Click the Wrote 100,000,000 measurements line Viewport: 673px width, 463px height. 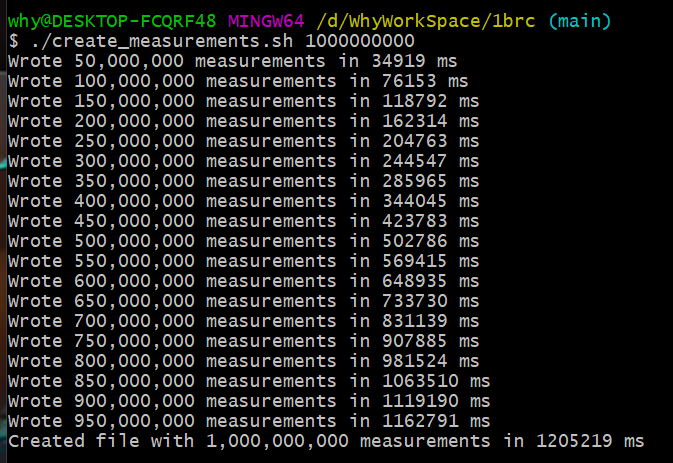click(238, 81)
